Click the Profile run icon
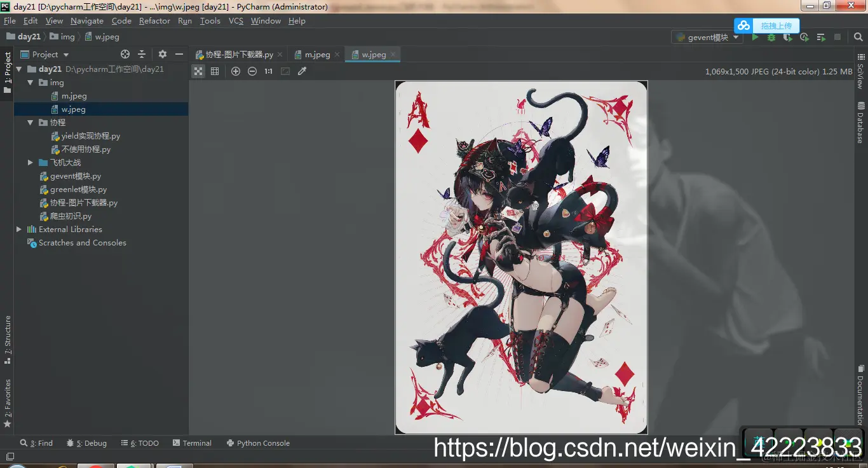Viewport: 868px width, 468px height. click(x=804, y=38)
